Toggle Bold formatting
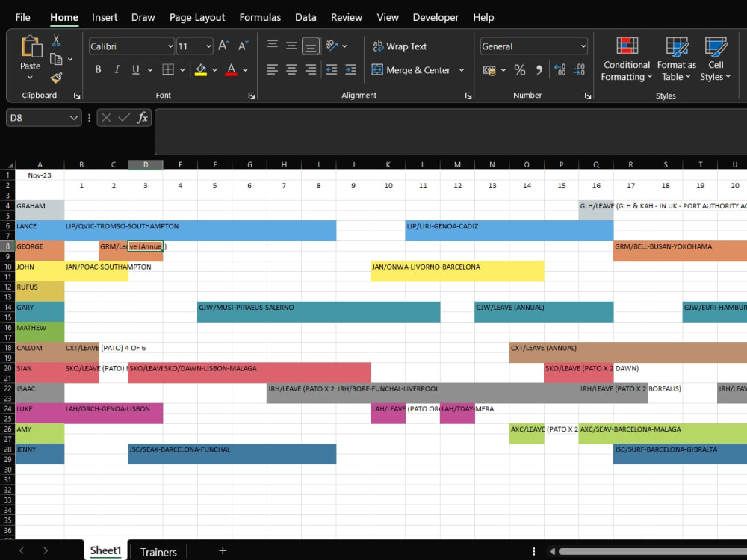Image resolution: width=747 pixels, height=560 pixels. 98,69
